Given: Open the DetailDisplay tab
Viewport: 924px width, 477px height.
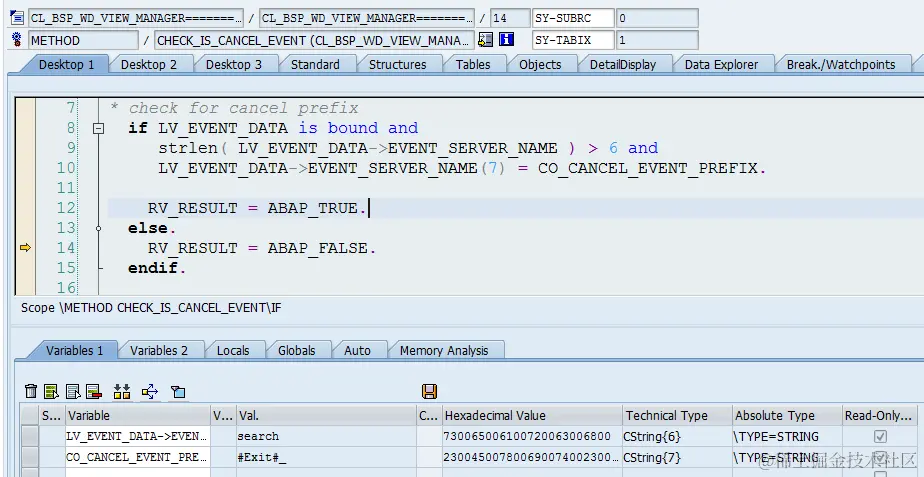Looking at the screenshot, I should pos(623,64).
